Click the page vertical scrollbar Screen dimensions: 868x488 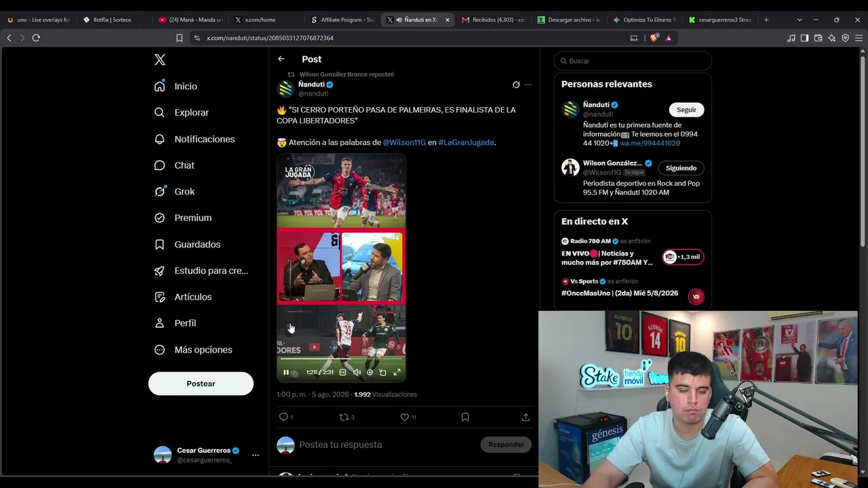point(863,150)
